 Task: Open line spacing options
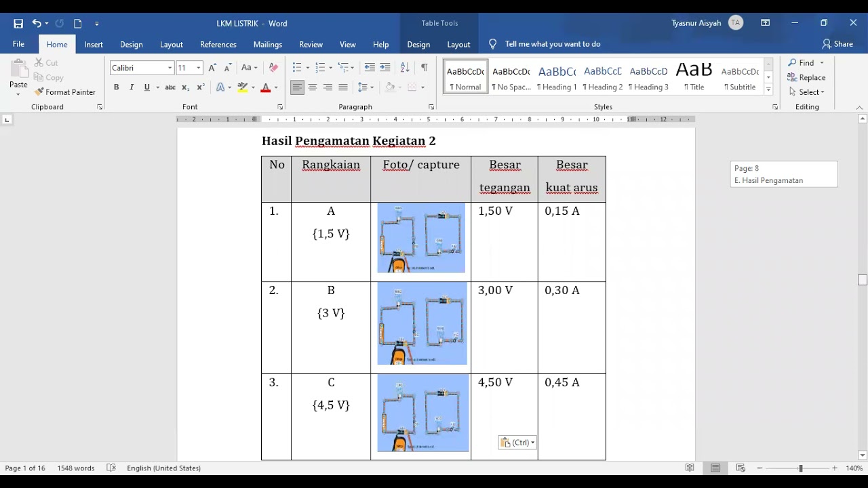coord(366,87)
